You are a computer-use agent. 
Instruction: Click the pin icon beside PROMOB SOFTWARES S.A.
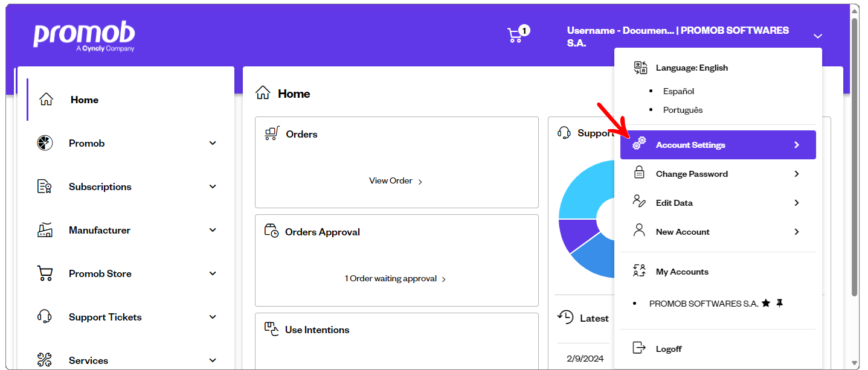[779, 303]
